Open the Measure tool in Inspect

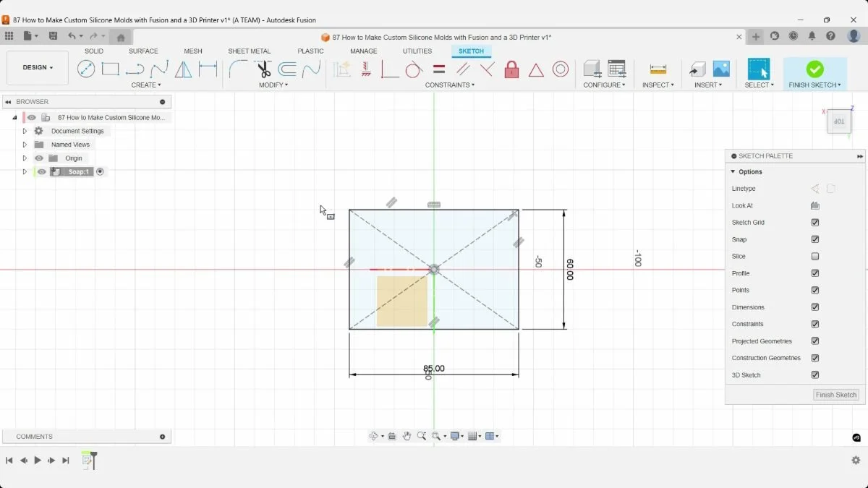pyautogui.click(x=658, y=69)
